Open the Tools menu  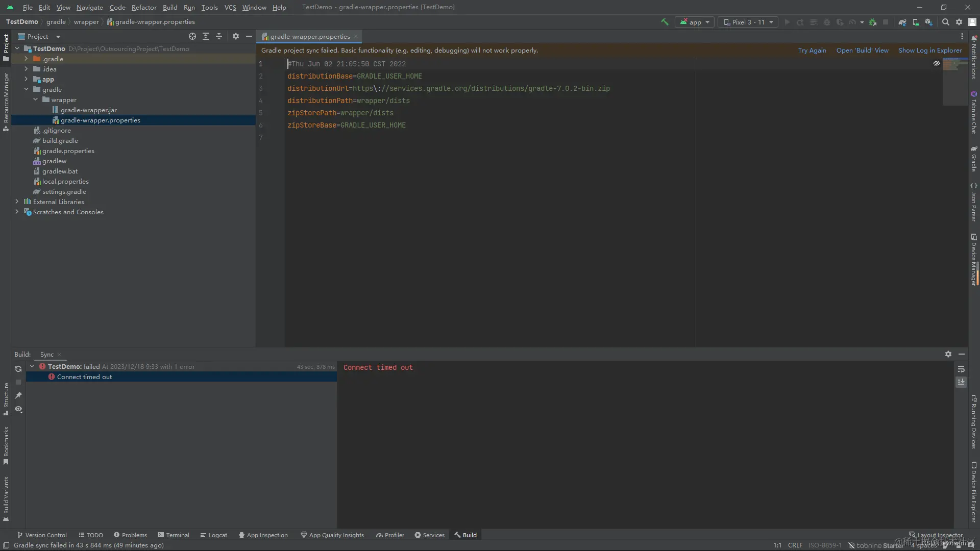click(209, 7)
